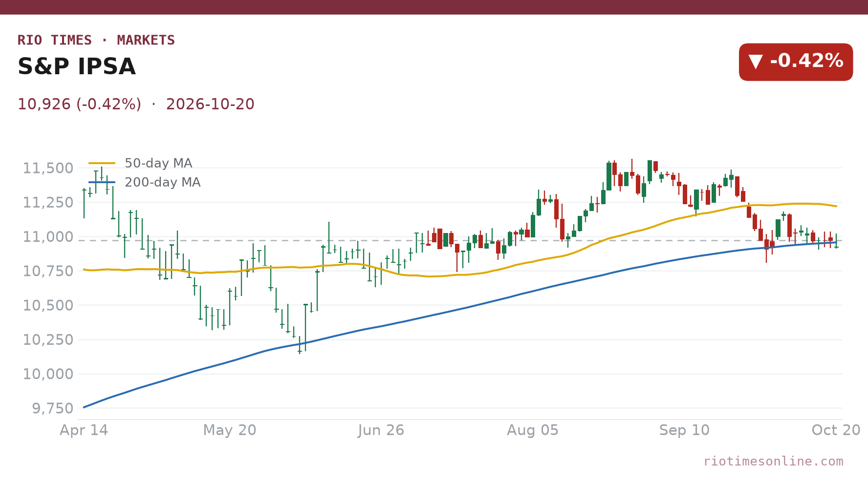Open the riotimesonline.com link
This screenshot has width=868, height=488.
coord(773,462)
